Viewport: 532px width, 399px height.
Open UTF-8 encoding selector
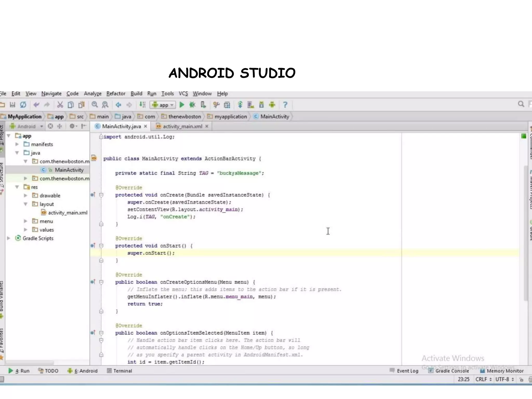click(x=504, y=379)
